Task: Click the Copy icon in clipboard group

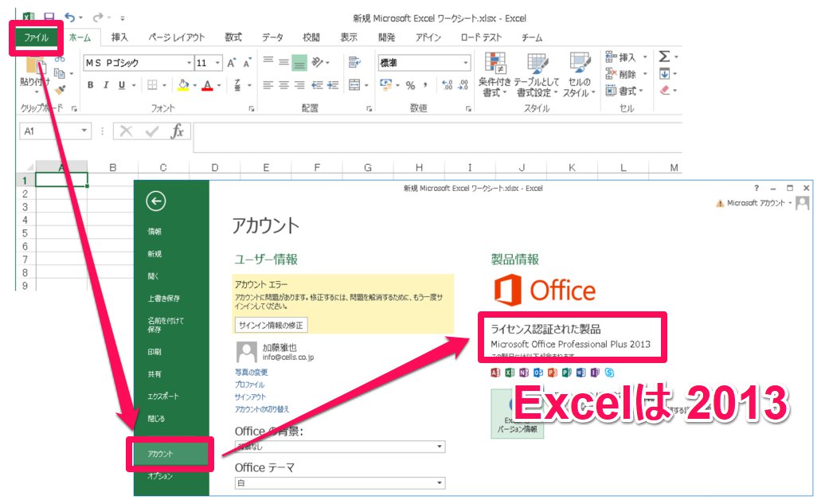Action: [60, 73]
